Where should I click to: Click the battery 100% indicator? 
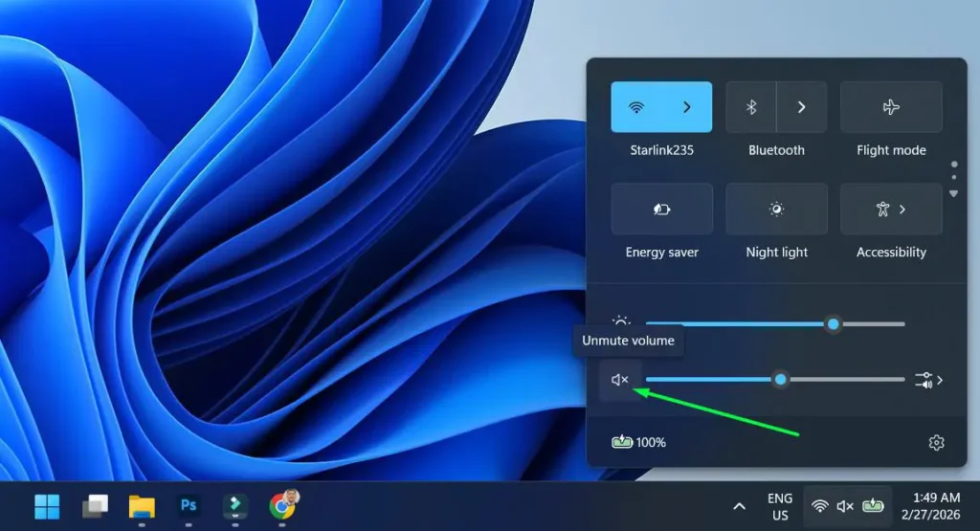(x=638, y=442)
